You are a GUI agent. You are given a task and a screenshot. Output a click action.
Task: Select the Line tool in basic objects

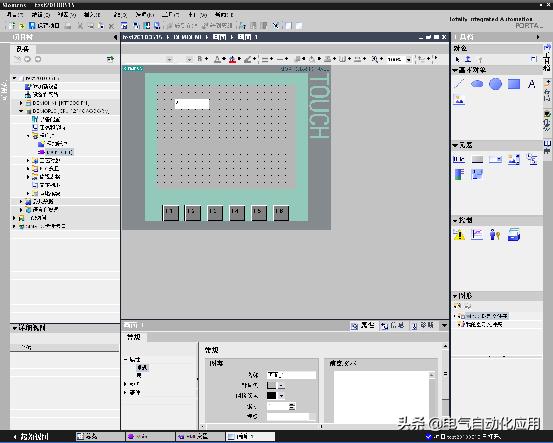[x=459, y=84]
